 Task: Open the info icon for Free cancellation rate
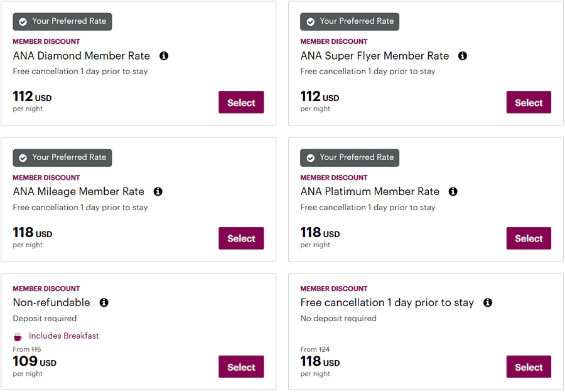pyautogui.click(x=487, y=302)
